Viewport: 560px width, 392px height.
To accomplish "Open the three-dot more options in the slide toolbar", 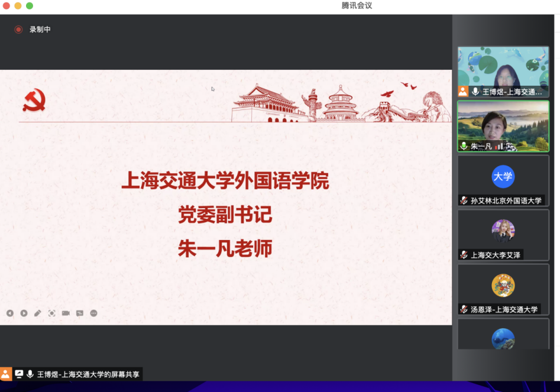I will pyautogui.click(x=93, y=313).
